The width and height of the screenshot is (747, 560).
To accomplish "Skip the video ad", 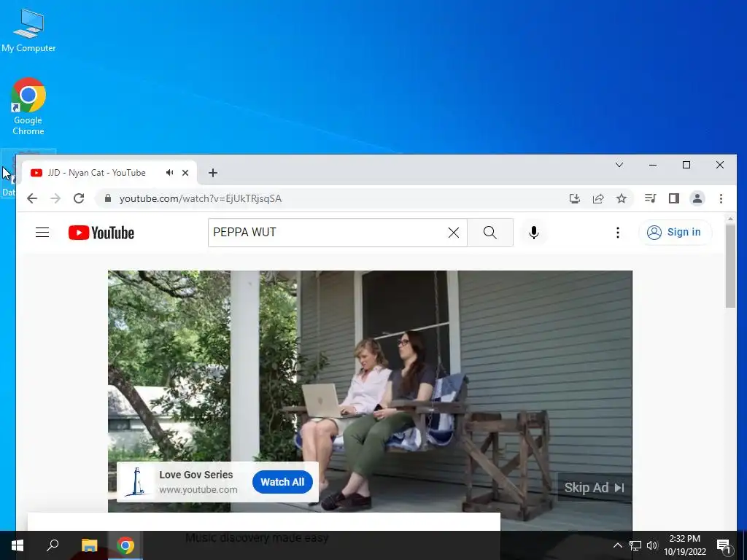I will 594,488.
